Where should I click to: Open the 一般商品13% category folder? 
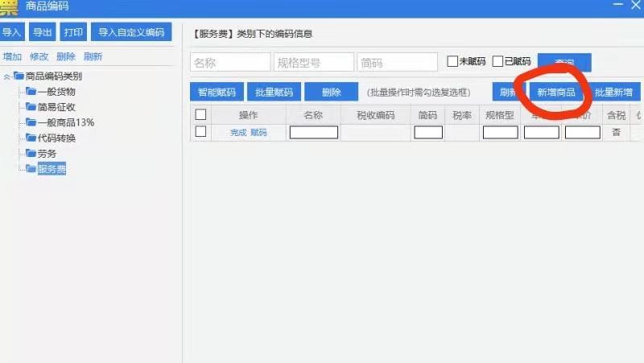click(x=31, y=122)
